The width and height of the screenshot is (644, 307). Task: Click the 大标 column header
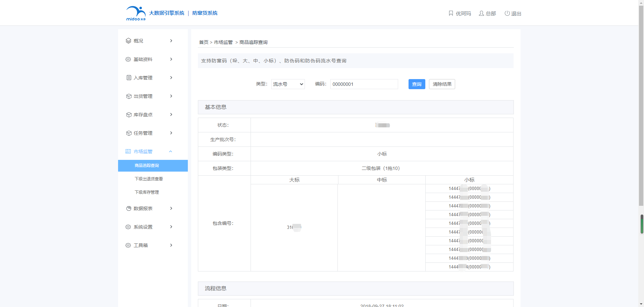pos(294,180)
